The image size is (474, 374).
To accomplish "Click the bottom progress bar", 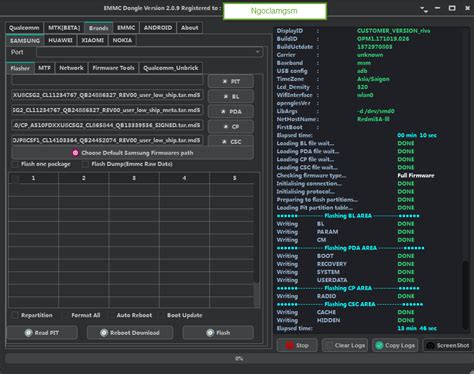I will click(239, 358).
